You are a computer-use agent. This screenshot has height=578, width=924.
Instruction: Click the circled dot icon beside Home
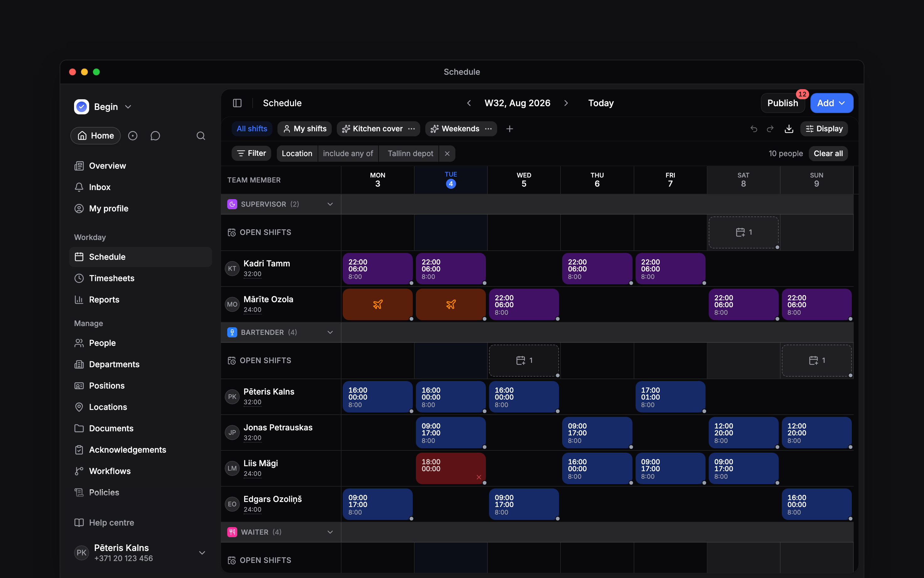pyautogui.click(x=132, y=136)
